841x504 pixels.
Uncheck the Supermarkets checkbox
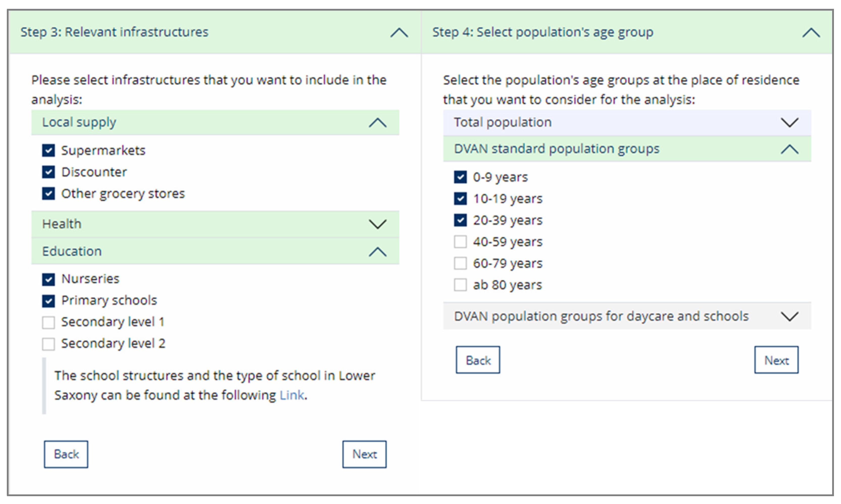pos(48,150)
